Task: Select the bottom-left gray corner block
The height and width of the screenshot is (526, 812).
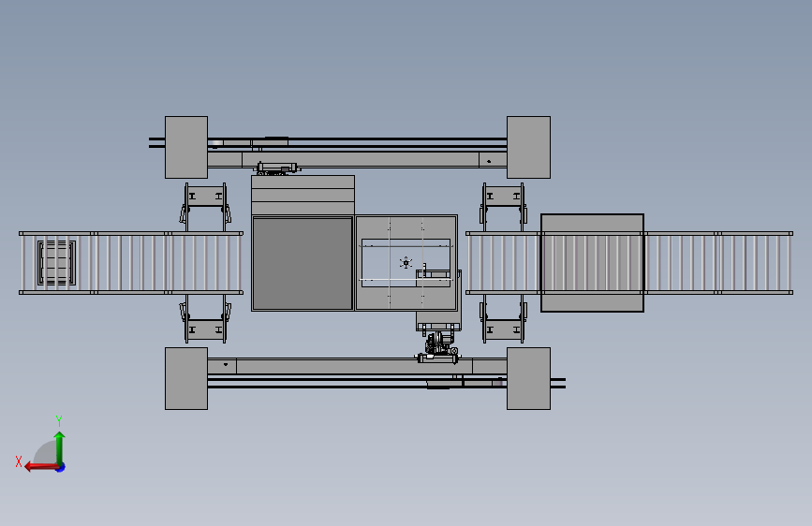Action: (186, 378)
